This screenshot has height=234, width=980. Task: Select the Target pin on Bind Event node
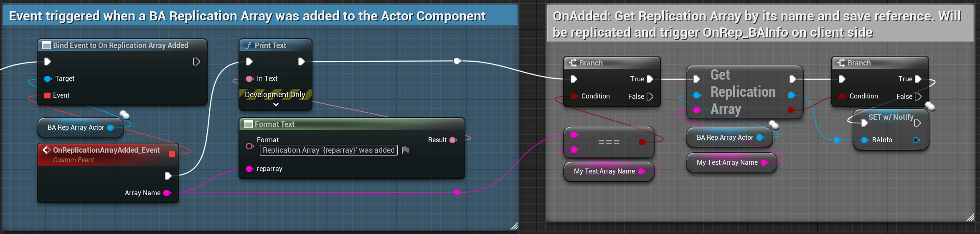pyautogui.click(x=48, y=79)
